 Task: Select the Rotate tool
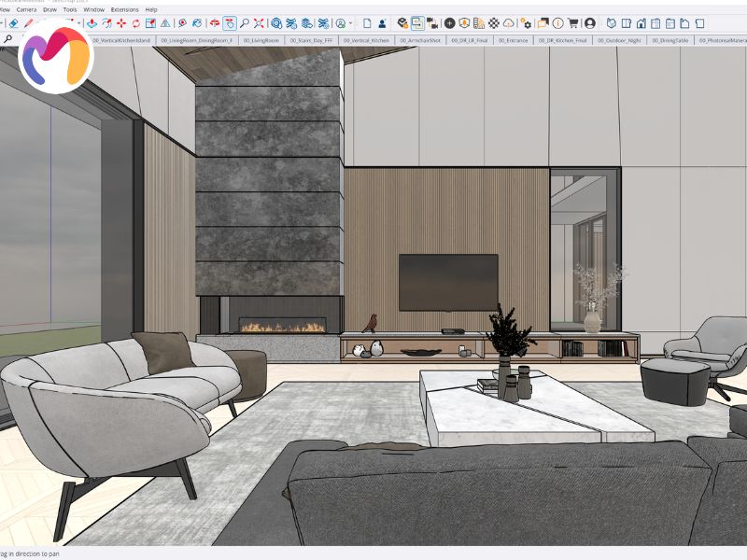136,22
